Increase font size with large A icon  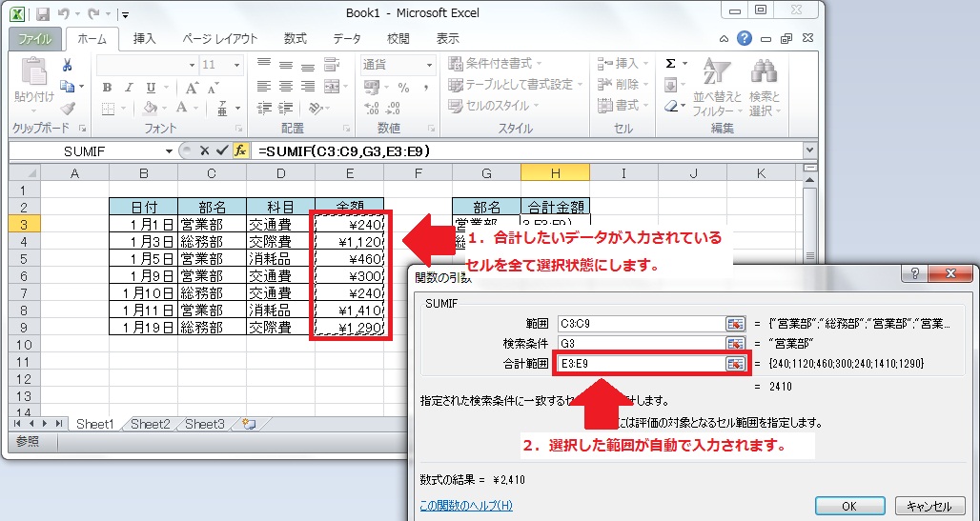(192, 88)
